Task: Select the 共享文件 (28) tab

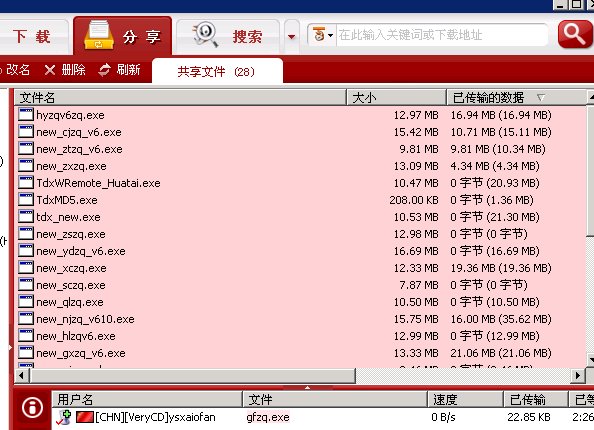Action: pos(217,71)
